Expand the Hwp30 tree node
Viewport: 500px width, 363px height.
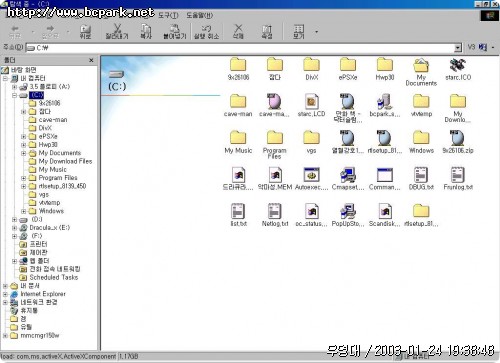(x=23, y=145)
